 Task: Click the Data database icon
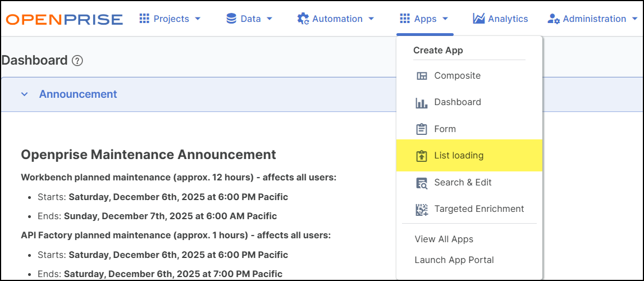point(231,19)
